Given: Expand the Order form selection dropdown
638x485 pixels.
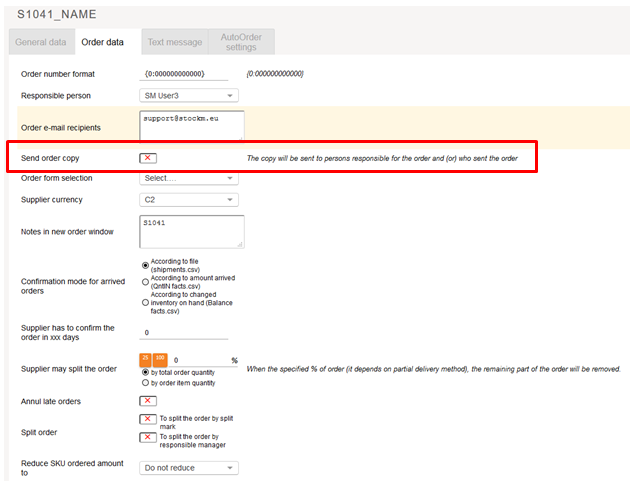Looking at the screenshot, I should [x=189, y=178].
